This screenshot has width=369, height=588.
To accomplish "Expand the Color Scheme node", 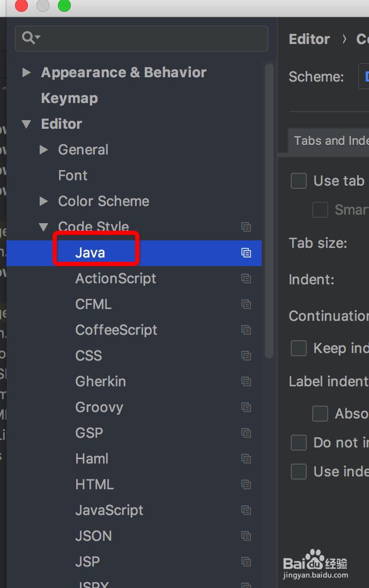I will [44, 201].
